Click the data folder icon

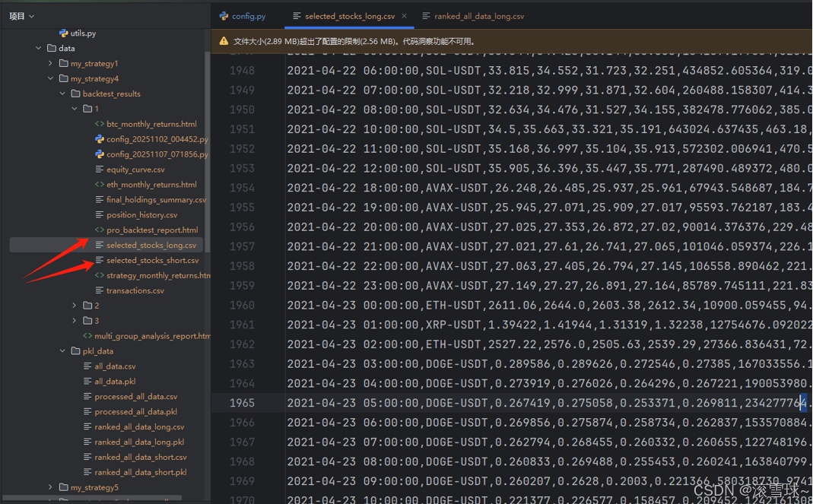tap(51, 48)
